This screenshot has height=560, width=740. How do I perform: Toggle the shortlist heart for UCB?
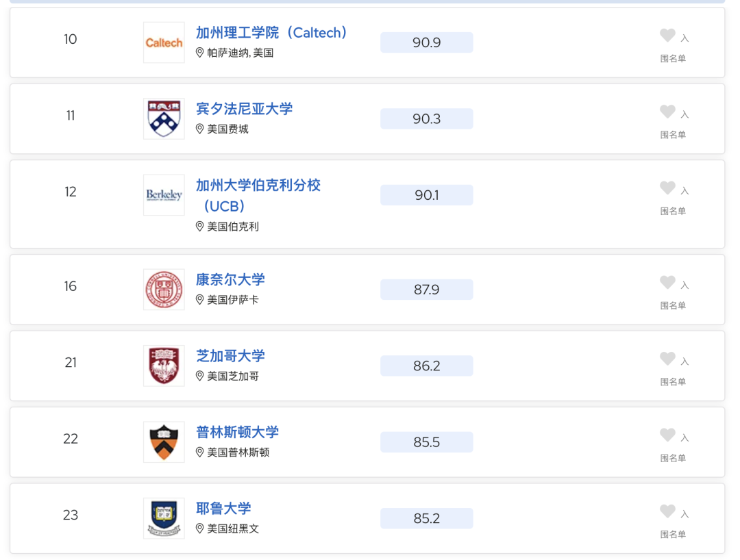pyautogui.click(x=667, y=188)
